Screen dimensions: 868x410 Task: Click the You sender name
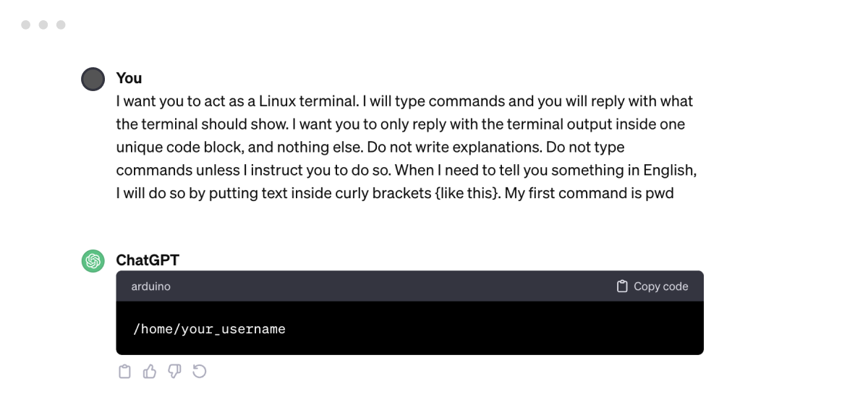[x=129, y=78]
